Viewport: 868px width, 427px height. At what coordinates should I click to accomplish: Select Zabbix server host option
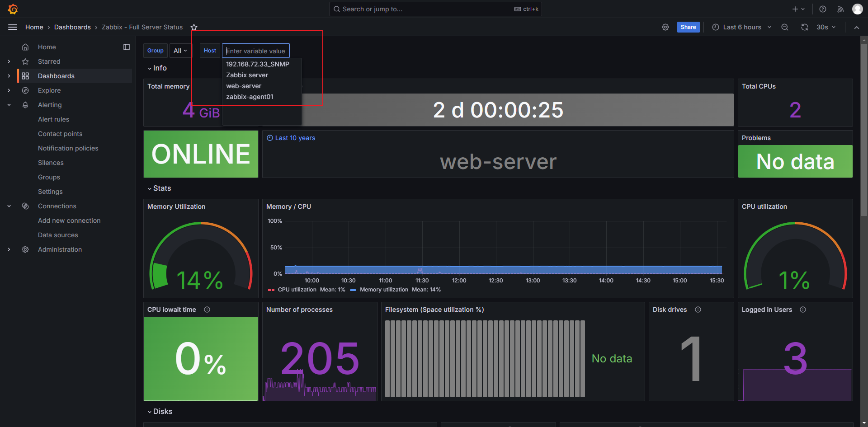(262, 75)
